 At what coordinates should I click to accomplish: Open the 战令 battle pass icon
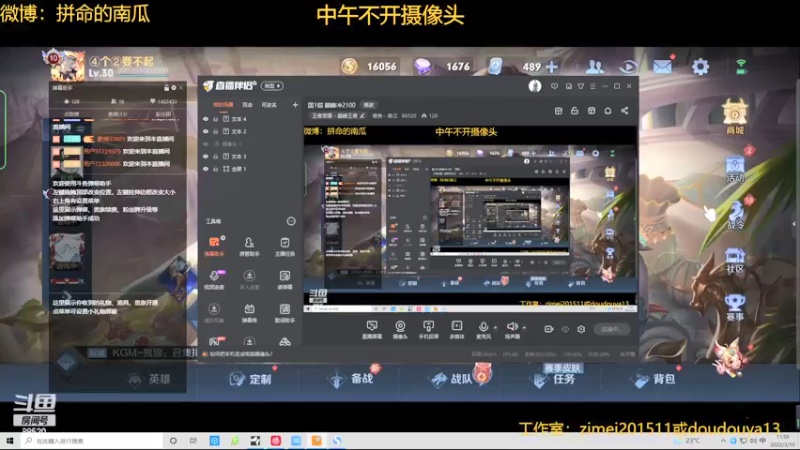pos(735,215)
